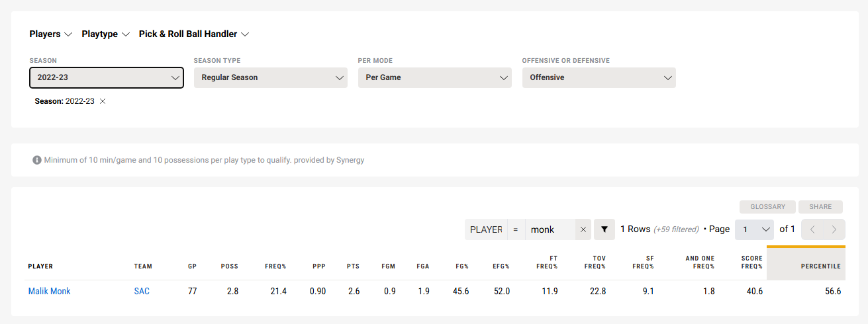Open the page number selector

[754, 229]
